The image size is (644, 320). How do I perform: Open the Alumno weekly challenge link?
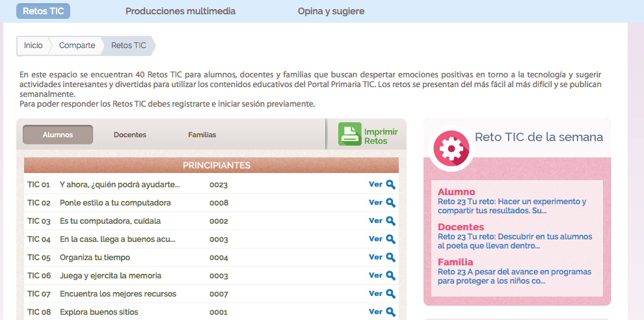pos(511,206)
